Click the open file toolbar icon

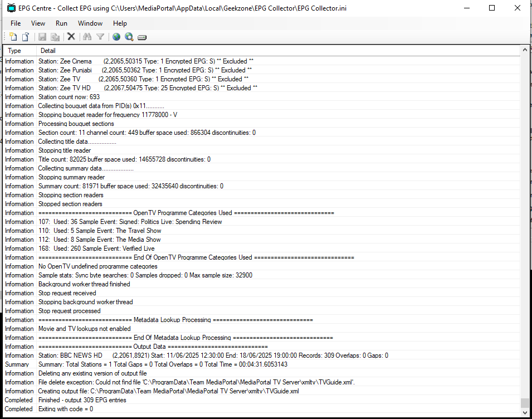(x=26, y=37)
